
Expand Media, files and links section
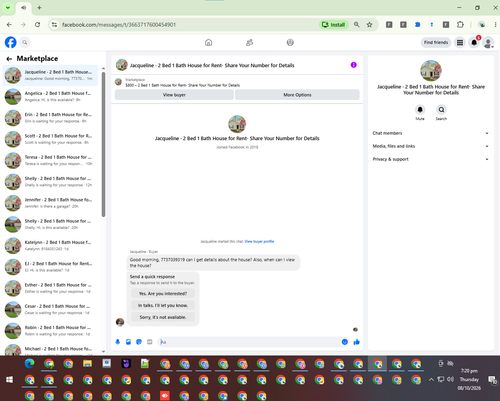(x=431, y=146)
